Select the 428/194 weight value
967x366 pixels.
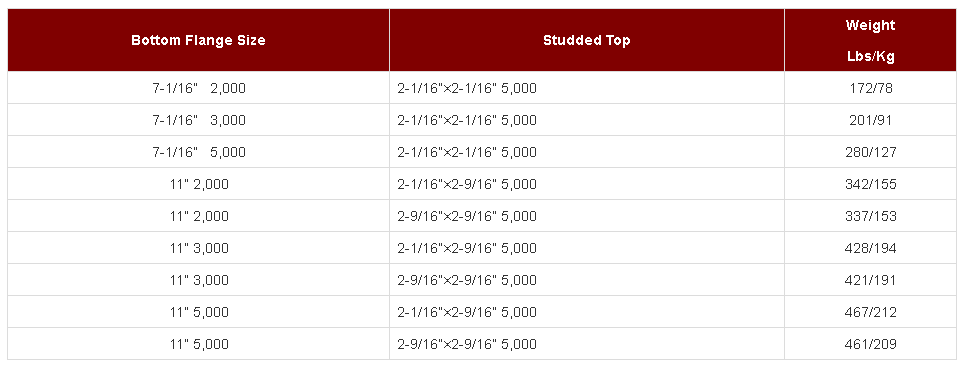(x=870, y=249)
